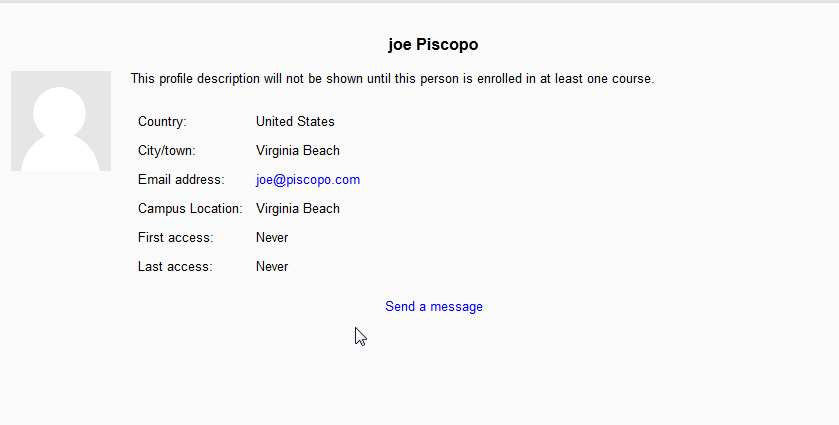This screenshot has width=839, height=425.
Task: Select the United States country value
Action: 295,122
